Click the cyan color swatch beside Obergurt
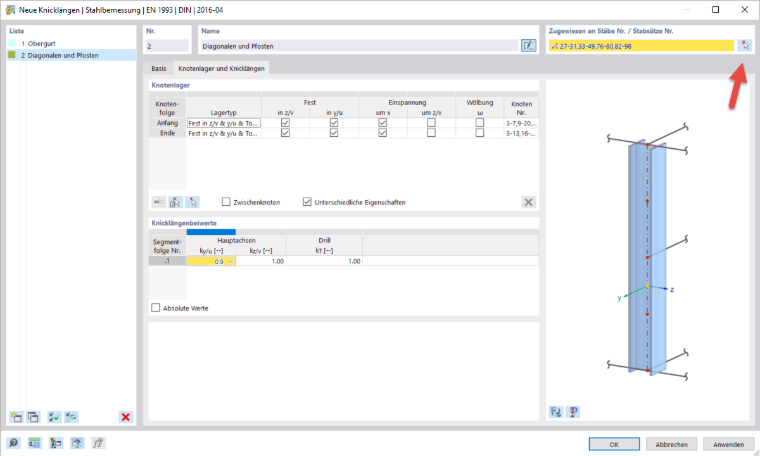The width and height of the screenshot is (760, 456). pos(12,43)
